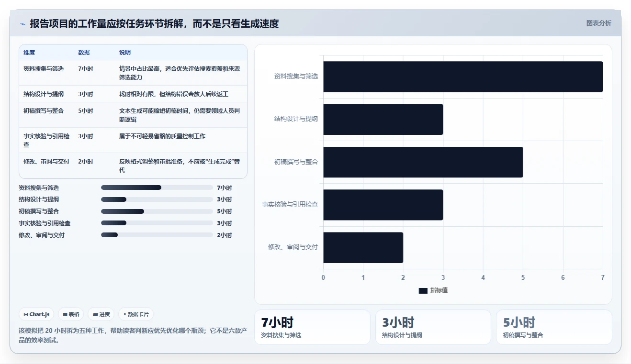Click the 数据 column header
The height and width of the screenshot is (364, 631).
84,52
